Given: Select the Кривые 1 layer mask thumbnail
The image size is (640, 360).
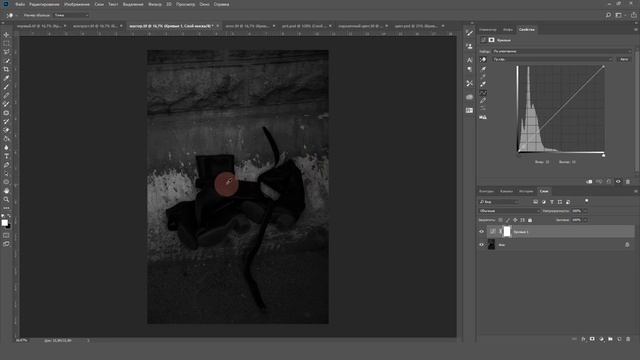Looking at the screenshot, I should [x=507, y=232].
